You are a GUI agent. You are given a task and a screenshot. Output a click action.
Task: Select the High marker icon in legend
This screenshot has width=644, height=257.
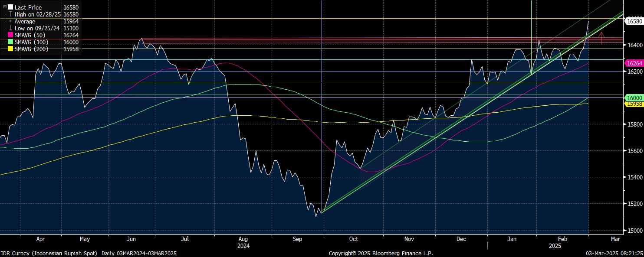coord(10,14)
